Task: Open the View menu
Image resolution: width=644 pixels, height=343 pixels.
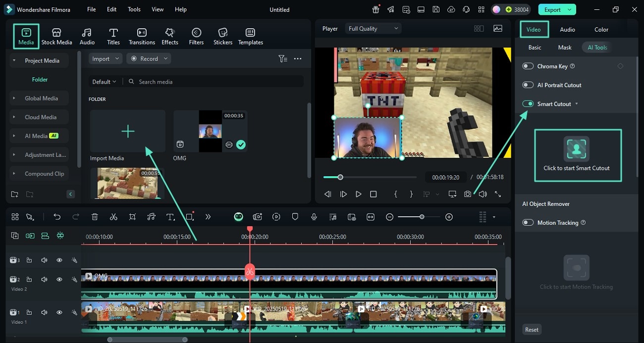Action: point(158,9)
